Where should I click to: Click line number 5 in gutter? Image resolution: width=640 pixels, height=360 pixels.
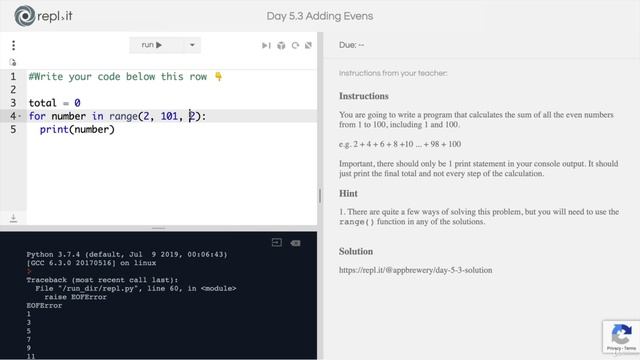[13, 129]
